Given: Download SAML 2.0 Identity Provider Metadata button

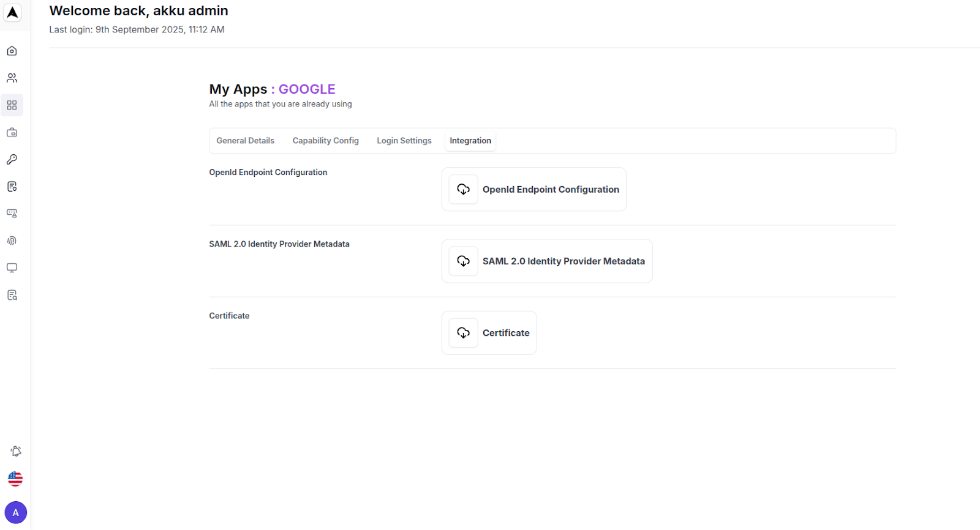Looking at the screenshot, I should point(547,261).
